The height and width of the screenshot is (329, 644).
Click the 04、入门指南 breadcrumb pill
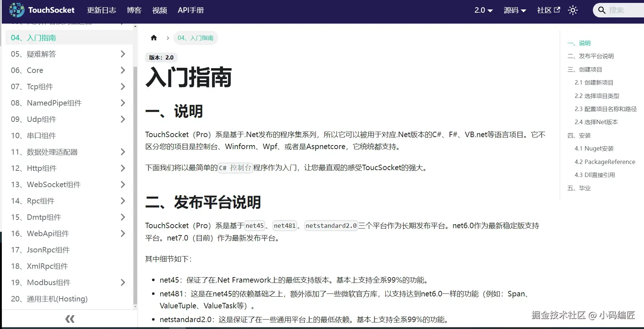(196, 38)
